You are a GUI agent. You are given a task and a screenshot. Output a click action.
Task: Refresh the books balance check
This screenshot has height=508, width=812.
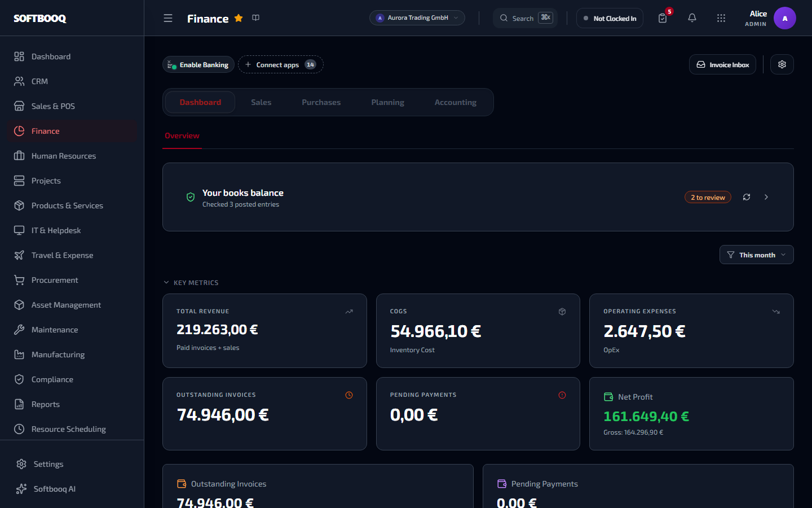click(x=747, y=197)
